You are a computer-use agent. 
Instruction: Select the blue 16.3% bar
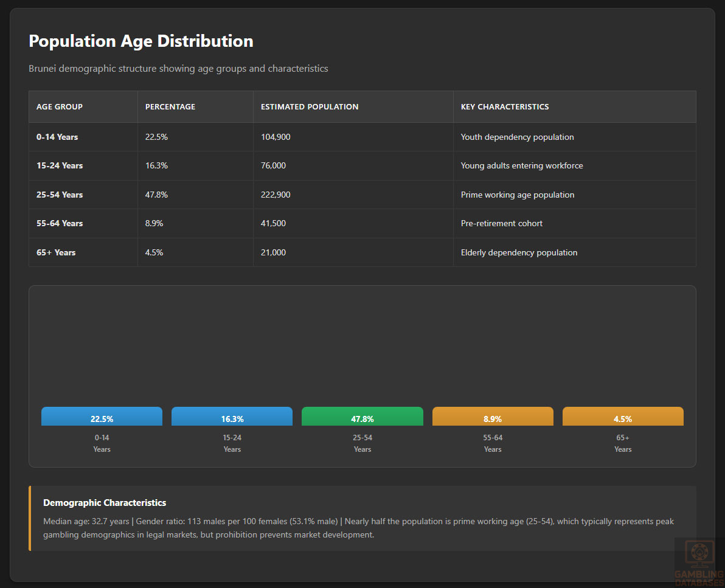tap(232, 417)
